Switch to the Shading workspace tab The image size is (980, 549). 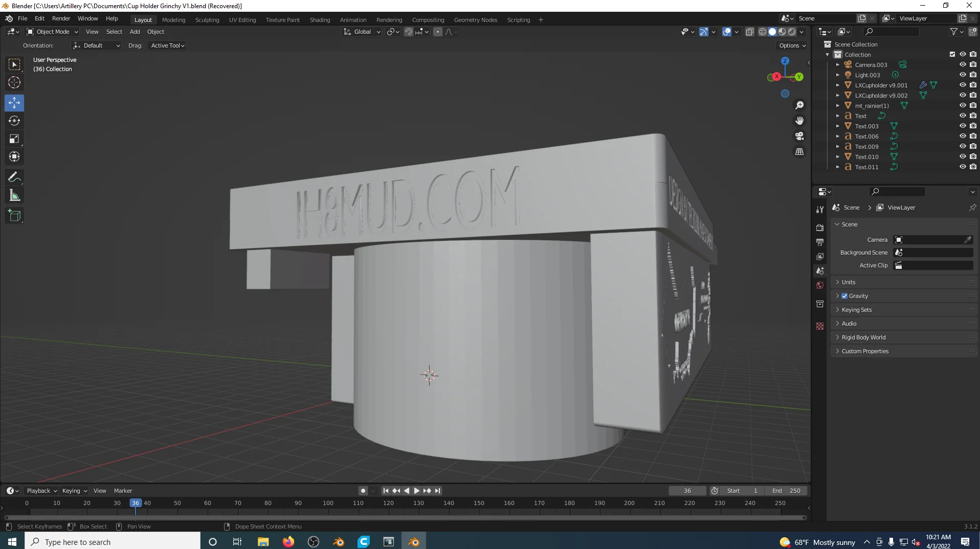pos(320,20)
